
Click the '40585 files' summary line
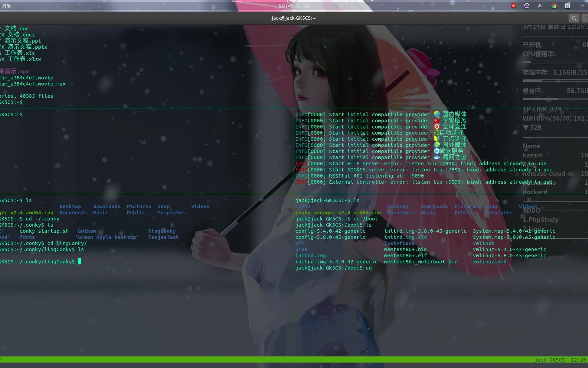point(27,96)
